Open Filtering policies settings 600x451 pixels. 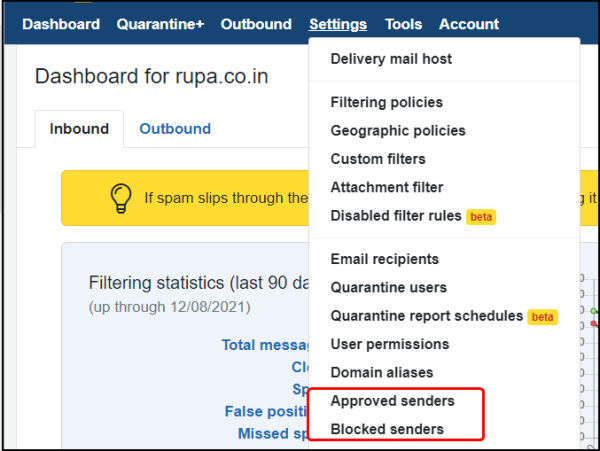(x=386, y=102)
